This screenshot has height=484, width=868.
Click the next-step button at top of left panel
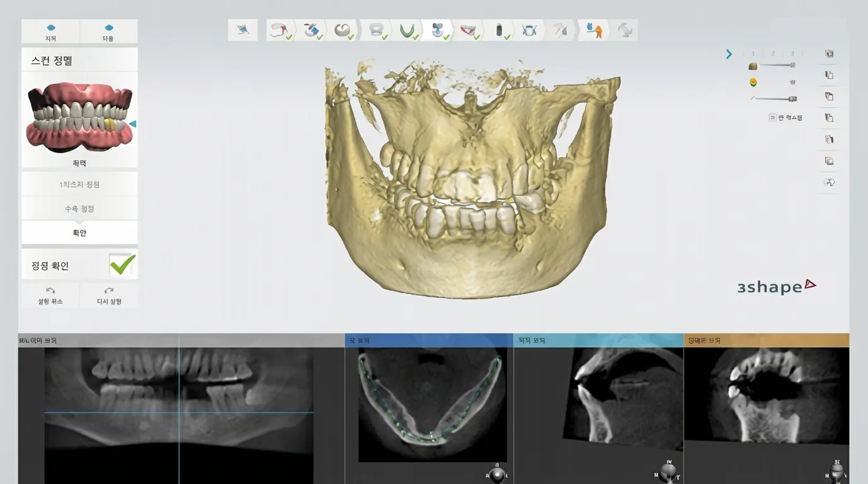tap(108, 32)
